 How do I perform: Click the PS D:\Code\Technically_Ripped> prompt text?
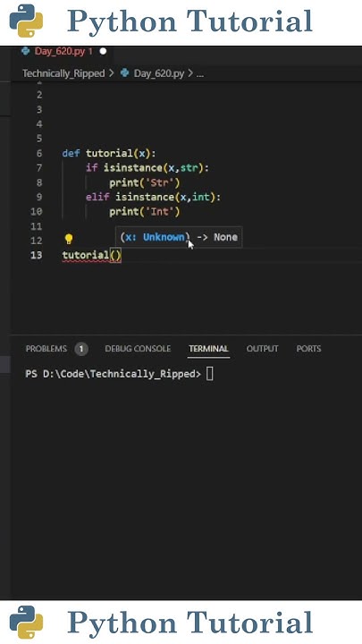pyautogui.click(x=114, y=374)
